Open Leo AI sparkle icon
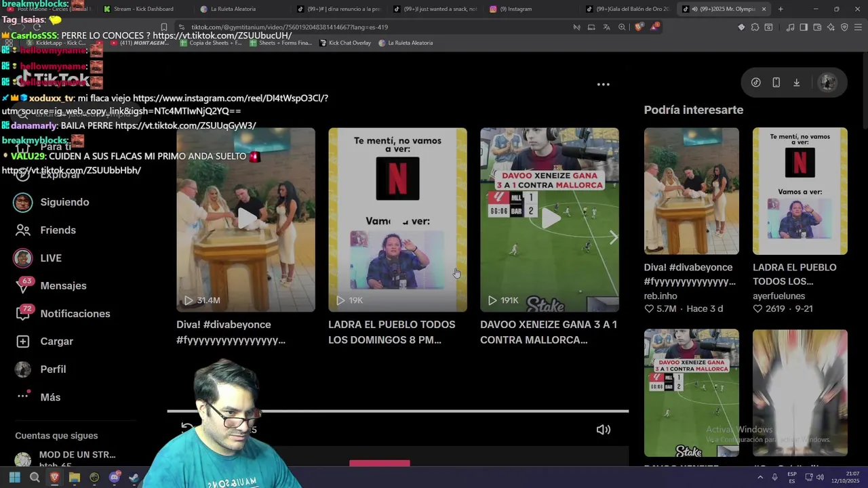868x488 pixels. pos(831,27)
